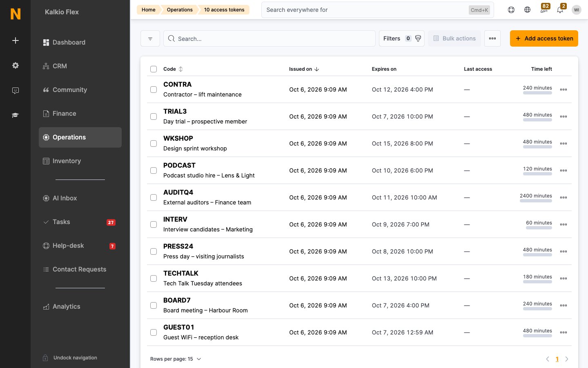Image resolution: width=588 pixels, height=368 pixels.
Task: Click the 10 access tokens breadcrumb
Action: click(224, 10)
